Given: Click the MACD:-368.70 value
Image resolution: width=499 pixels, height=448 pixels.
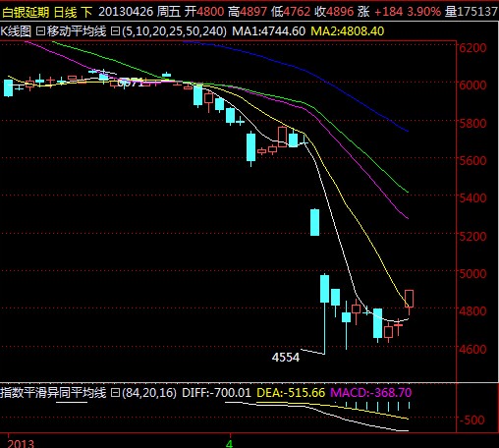Looking at the screenshot, I should pyautogui.click(x=370, y=392).
